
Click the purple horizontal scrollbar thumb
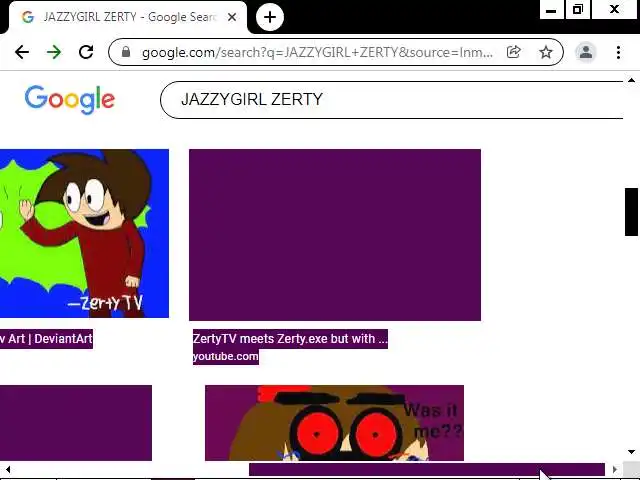[x=427, y=469]
